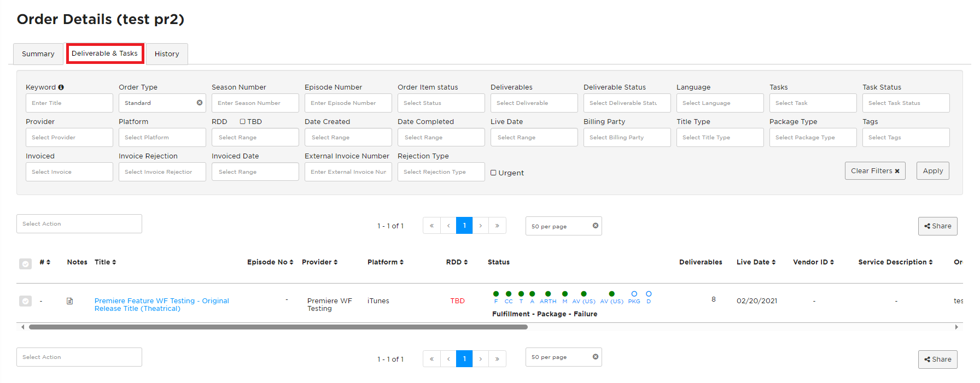Sort by the # column arrows
Screen dimensions: 980x383
click(x=48, y=262)
